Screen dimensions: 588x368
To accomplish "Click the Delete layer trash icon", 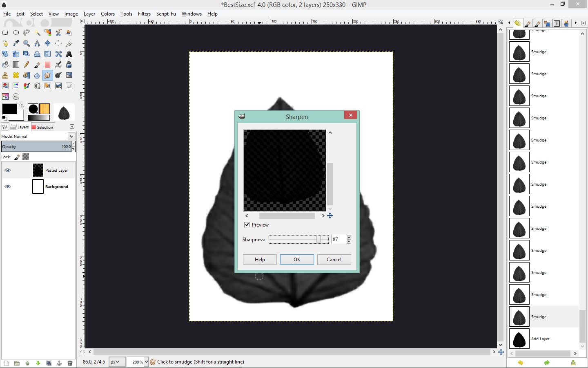I will click(70, 363).
